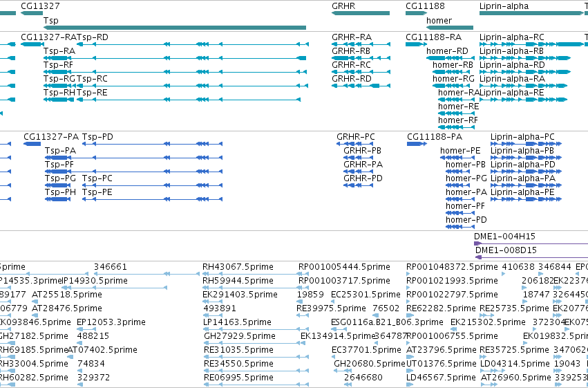
Task: Click transcript homer-RD
Action: (447, 51)
